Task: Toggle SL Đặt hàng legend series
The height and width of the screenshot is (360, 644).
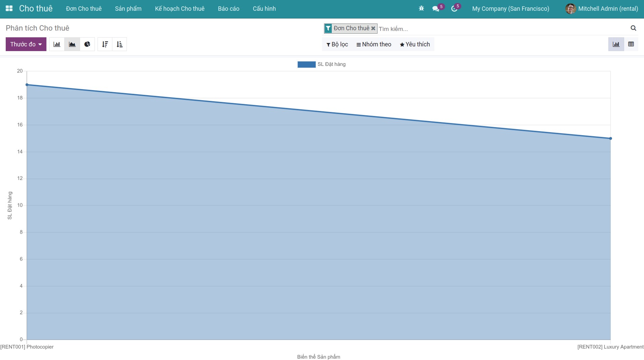Action: point(321,64)
